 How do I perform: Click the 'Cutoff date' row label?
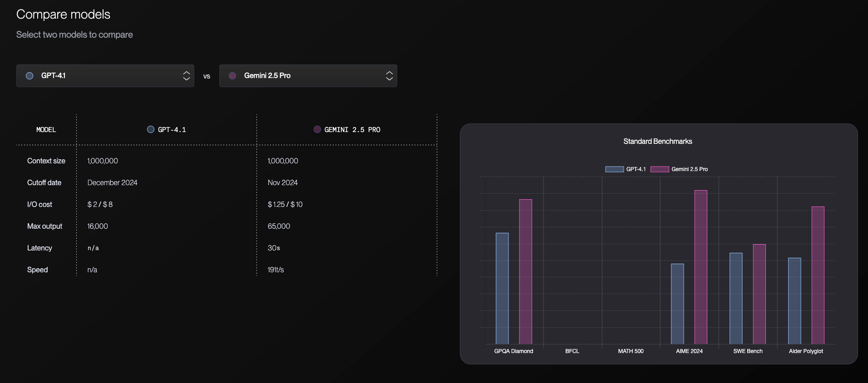[44, 182]
